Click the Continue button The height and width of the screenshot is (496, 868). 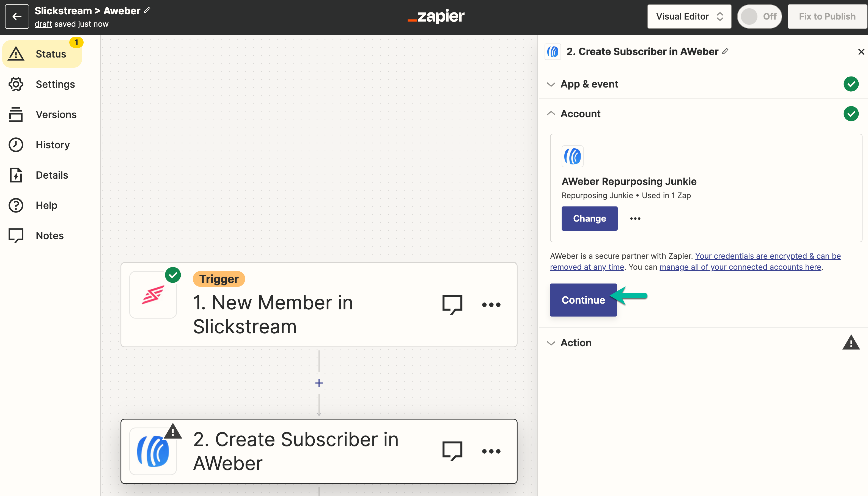click(583, 300)
